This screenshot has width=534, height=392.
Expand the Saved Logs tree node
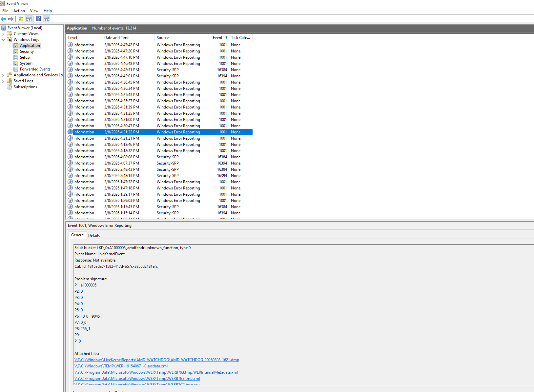[x=3, y=81]
